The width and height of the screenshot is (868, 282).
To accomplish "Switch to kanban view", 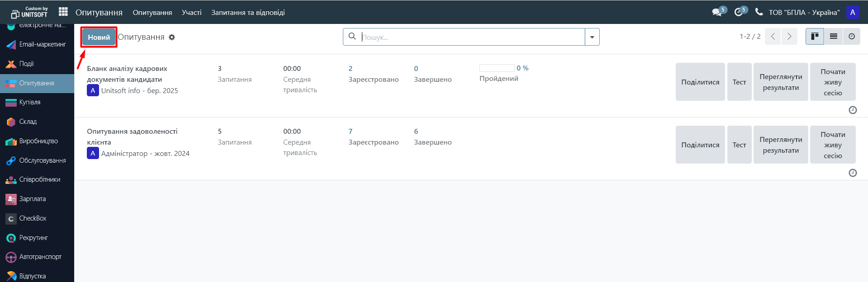I will click(x=815, y=37).
